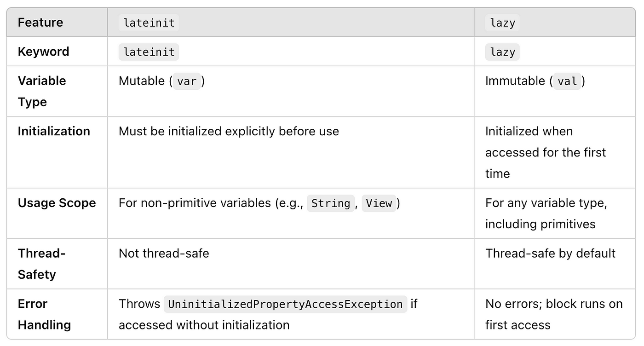Select the Usage Scope row label
Image resolution: width=644 pixels, height=346 pixels.
[x=57, y=203]
